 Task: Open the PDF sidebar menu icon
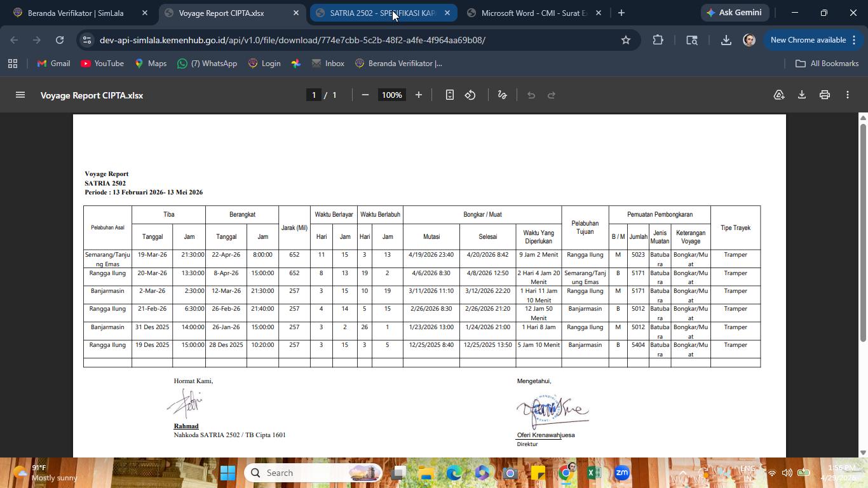(x=20, y=95)
